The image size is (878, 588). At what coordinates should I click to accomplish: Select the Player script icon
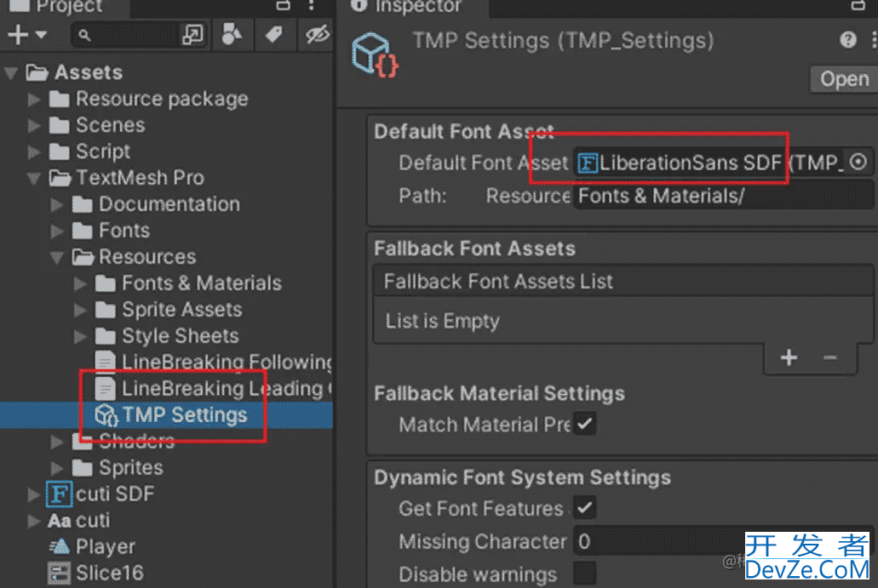(59, 546)
